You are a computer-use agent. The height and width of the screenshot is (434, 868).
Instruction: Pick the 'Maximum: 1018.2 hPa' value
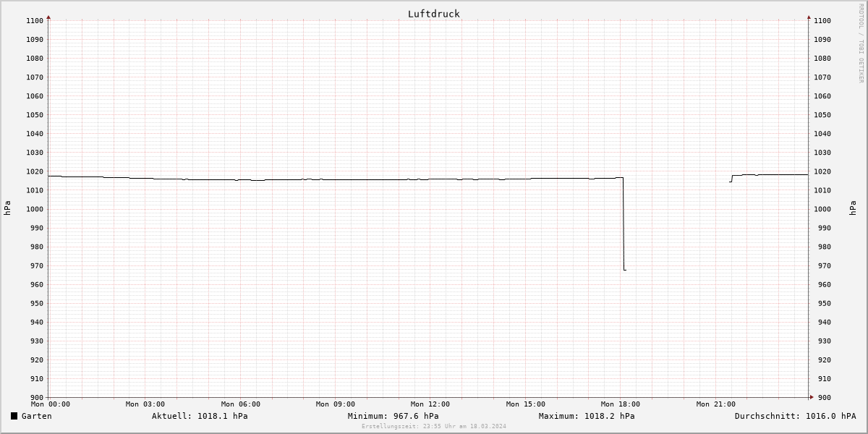[x=587, y=416]
